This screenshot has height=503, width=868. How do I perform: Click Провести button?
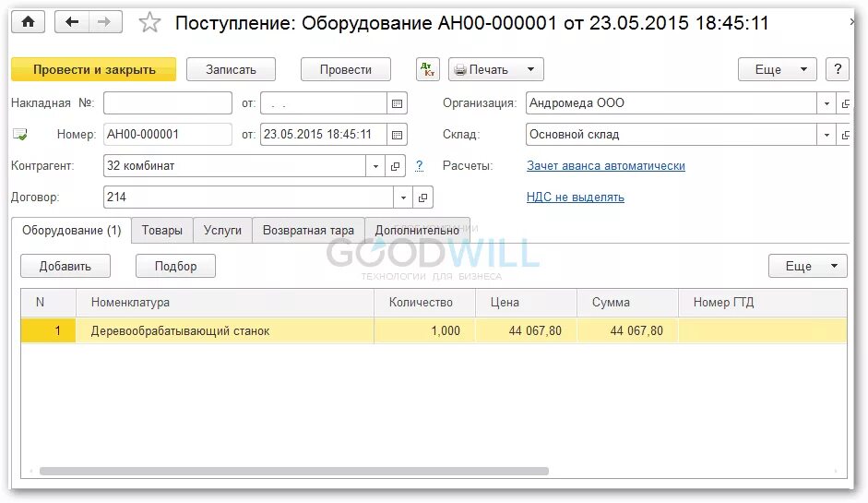point(345,69)
